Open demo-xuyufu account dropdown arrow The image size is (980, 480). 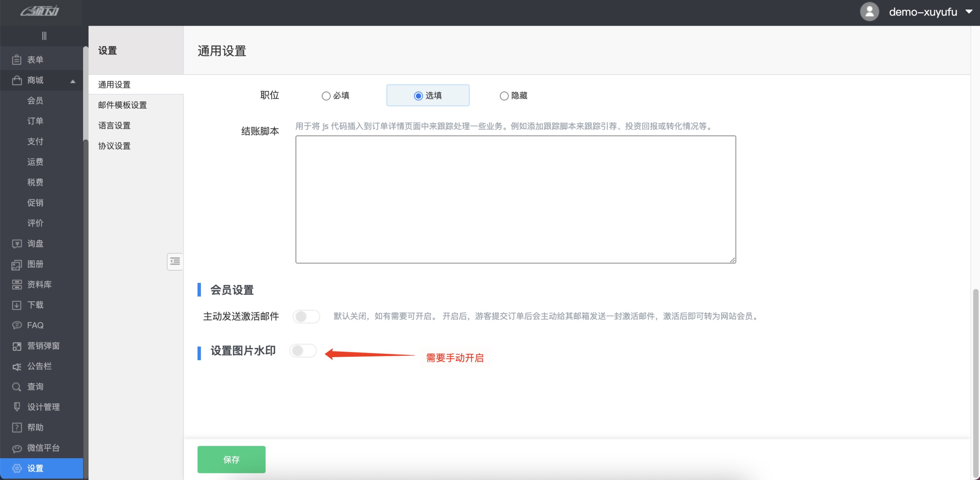tap(969, 12)
